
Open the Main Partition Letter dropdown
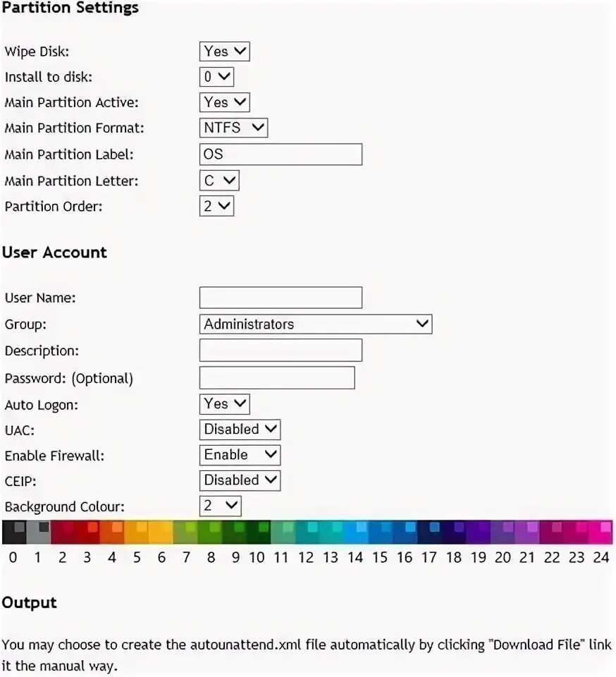tap(219, 181)
